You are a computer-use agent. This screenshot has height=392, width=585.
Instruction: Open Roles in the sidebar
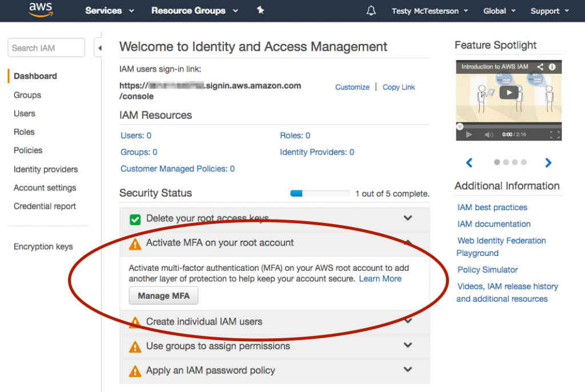coord(24,132)
